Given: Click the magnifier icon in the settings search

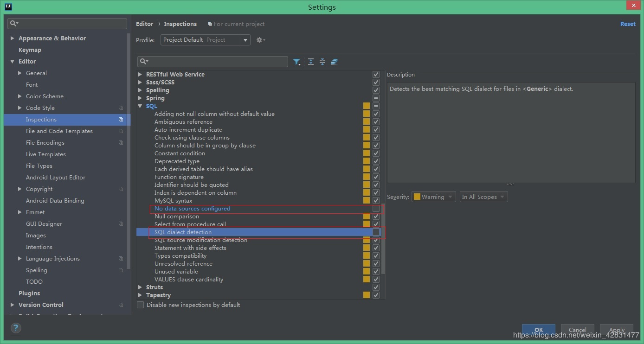Looking at the screenshot, I should click(14, 23).
